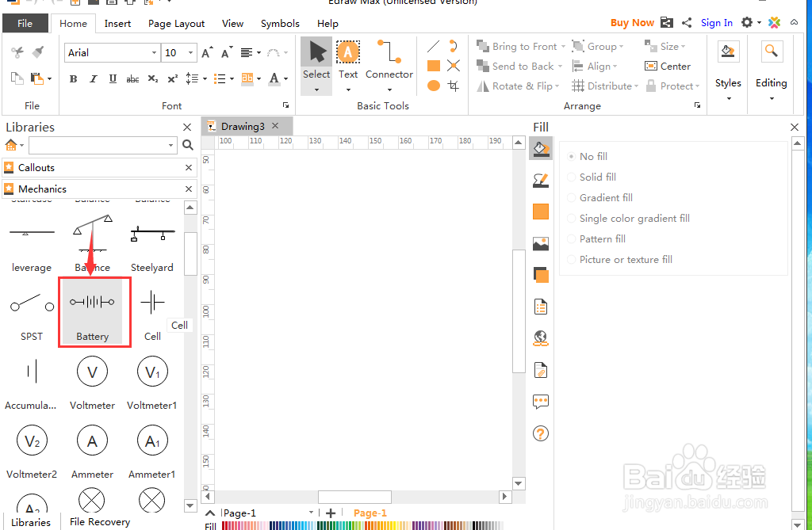
Task: Select Picture or texture fill
Action: (x=619, y=260)
